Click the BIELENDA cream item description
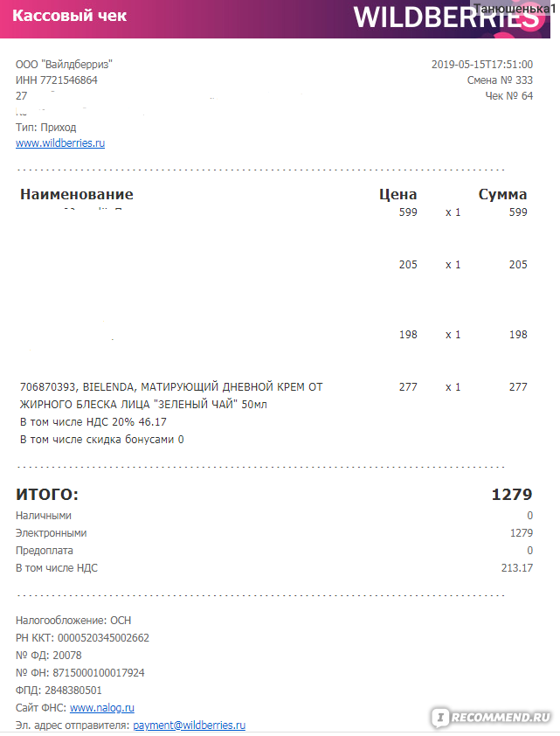 (171, 395)
